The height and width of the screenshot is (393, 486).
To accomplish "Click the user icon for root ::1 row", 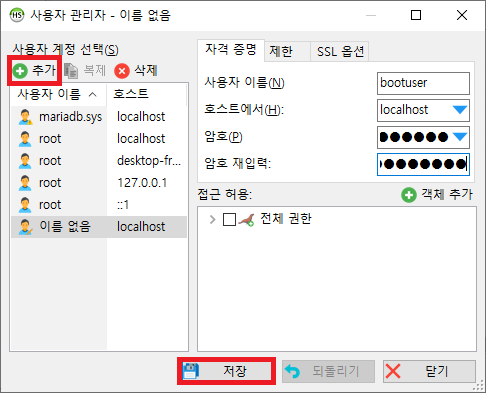I will click(x=25, y=205).
